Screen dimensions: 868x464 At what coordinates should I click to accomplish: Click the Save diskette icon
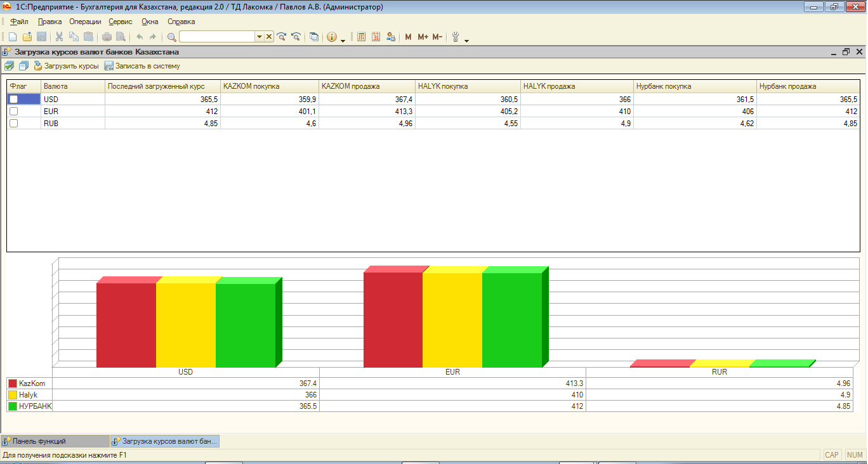coord(41,37)
